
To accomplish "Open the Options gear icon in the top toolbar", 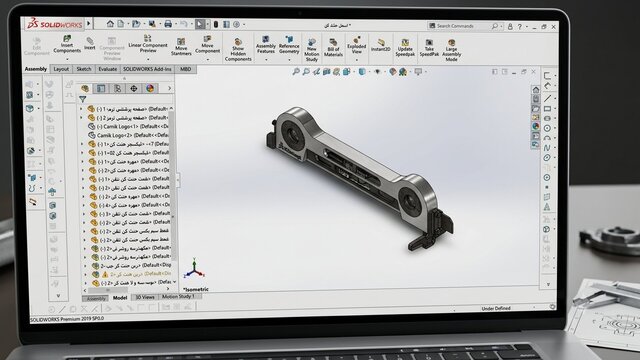I will pos(236,24).
